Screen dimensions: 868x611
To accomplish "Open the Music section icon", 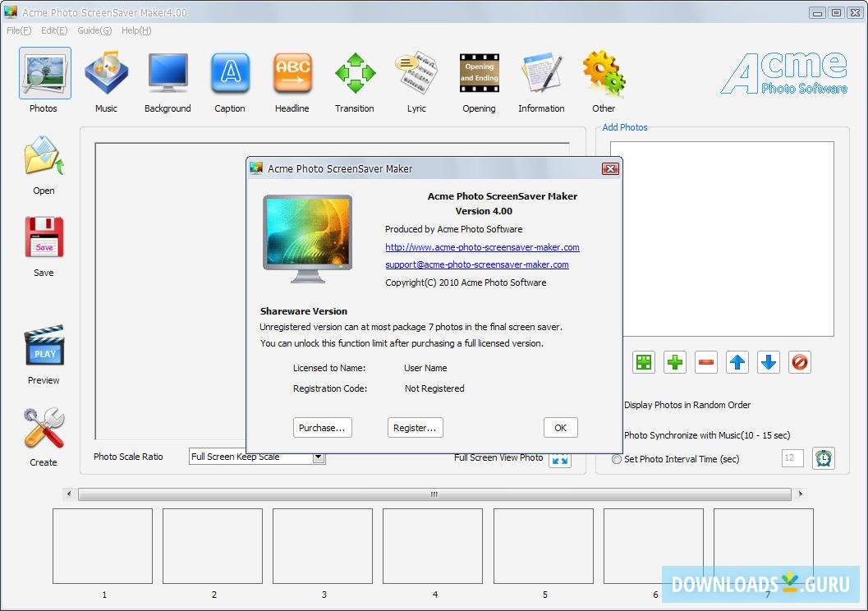I will (x=106, y=73).
